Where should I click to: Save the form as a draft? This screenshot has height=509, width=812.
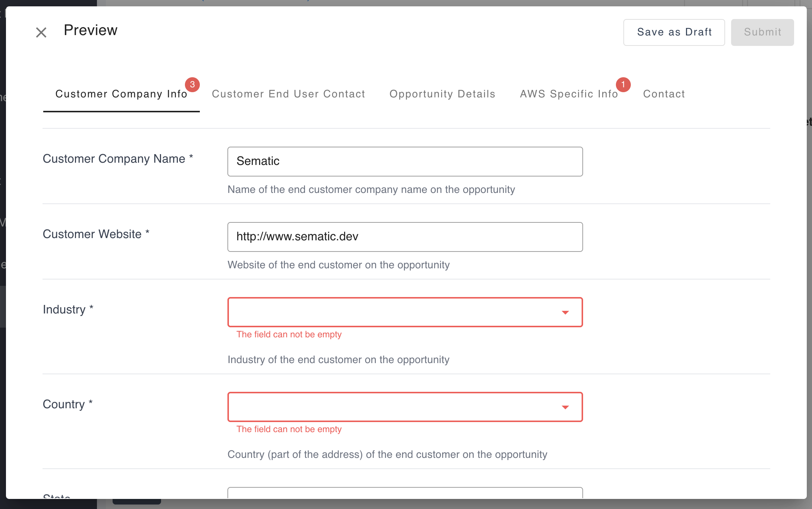click(x=674, y=32)
